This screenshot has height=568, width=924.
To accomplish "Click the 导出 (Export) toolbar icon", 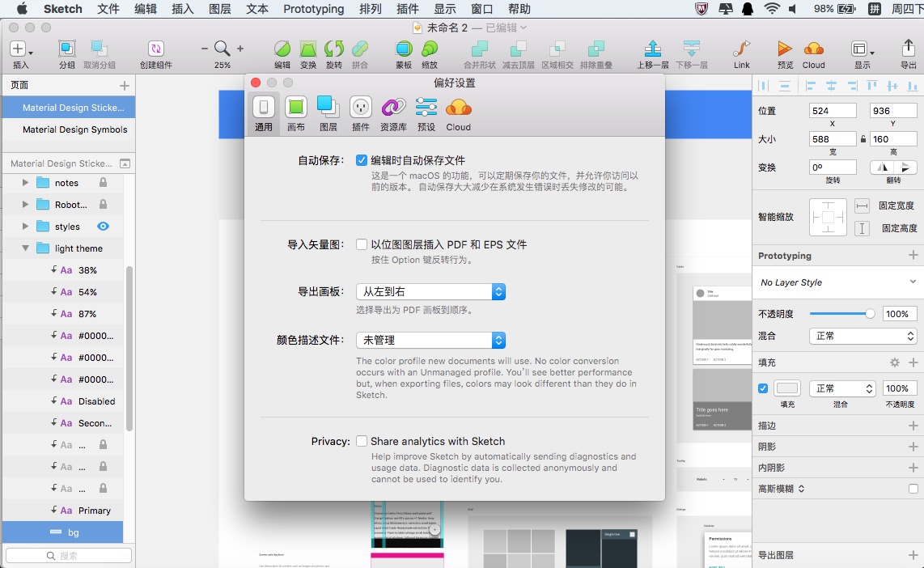I will [x=907, y=48].
